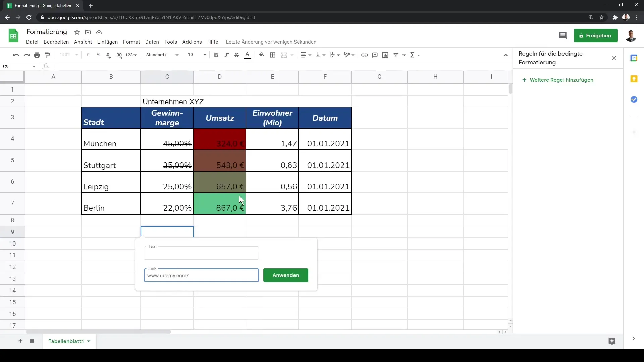This screenshot has height=362, width=644.
Task: Toggle the Italic formatting icon
Action: pos(227,55)
